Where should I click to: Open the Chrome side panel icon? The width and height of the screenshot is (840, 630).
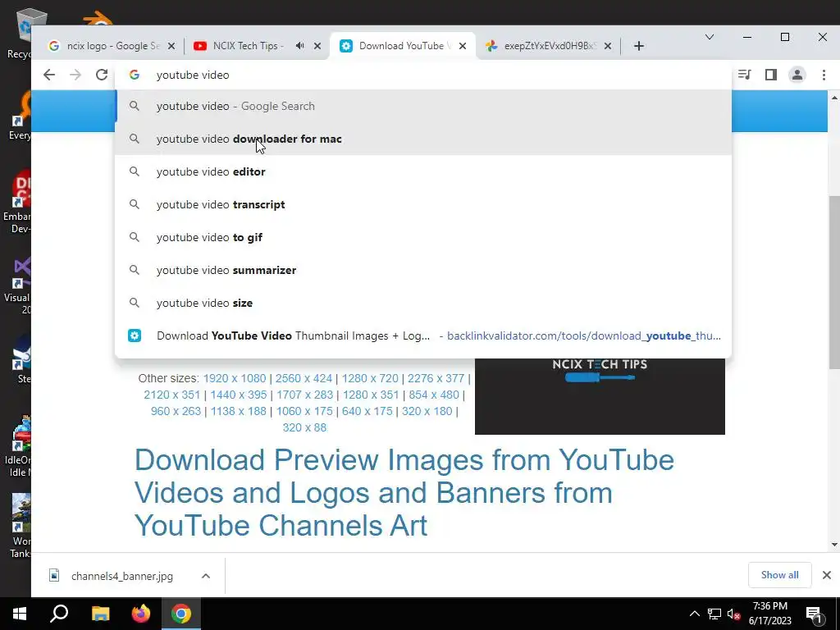click(771, 75)
